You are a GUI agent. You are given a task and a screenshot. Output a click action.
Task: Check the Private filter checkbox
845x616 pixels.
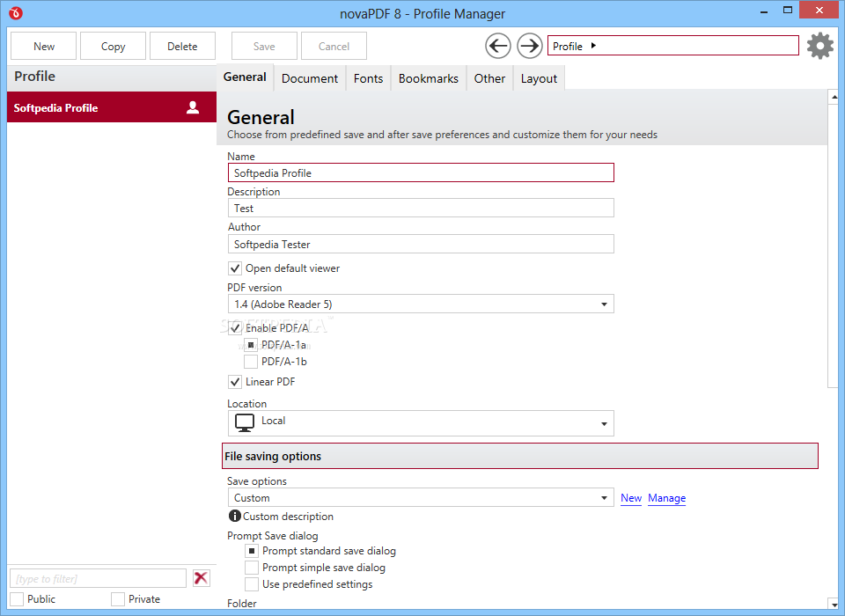[x=117, y=598]
